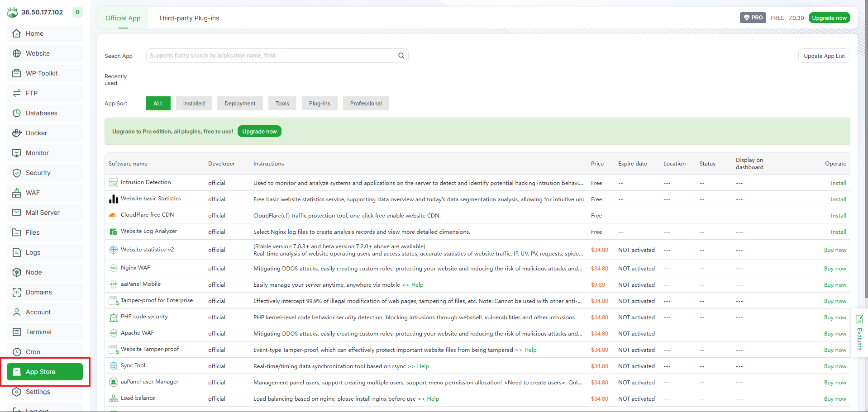
Task: Click the Website Log Analyzer icon
Action: click(114, 232)
